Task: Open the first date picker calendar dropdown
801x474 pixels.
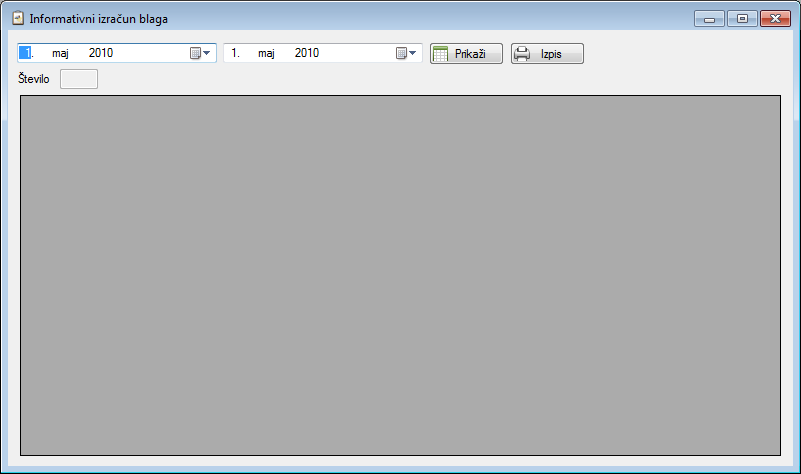Action: 200,53
